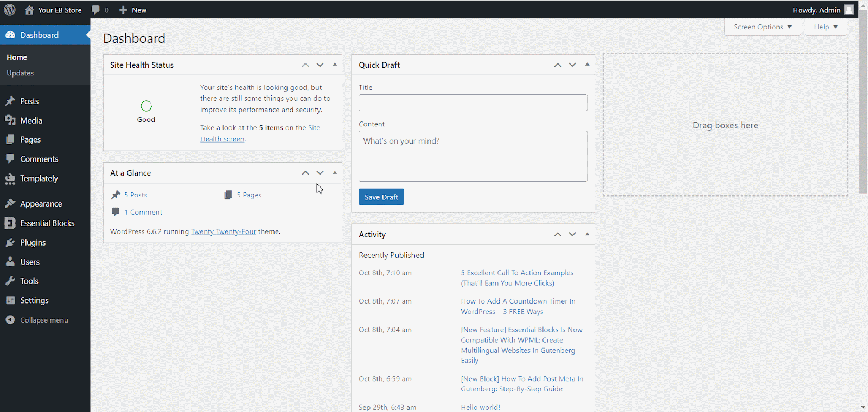Viewport: 868px width, 412px height.
Task: Click the Appearance paintbrush icon
Action: [x=10, y=203]
